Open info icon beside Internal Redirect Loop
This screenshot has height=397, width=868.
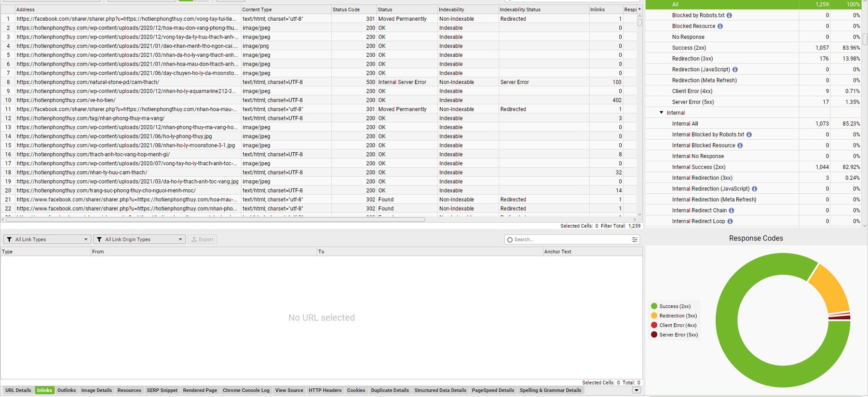[730, 221]
